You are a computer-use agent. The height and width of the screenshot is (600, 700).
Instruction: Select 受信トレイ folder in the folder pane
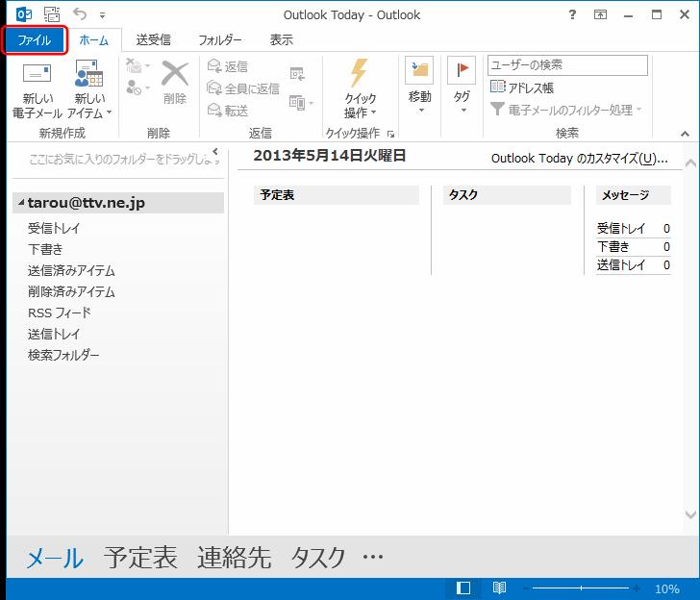tap(54, 228)
